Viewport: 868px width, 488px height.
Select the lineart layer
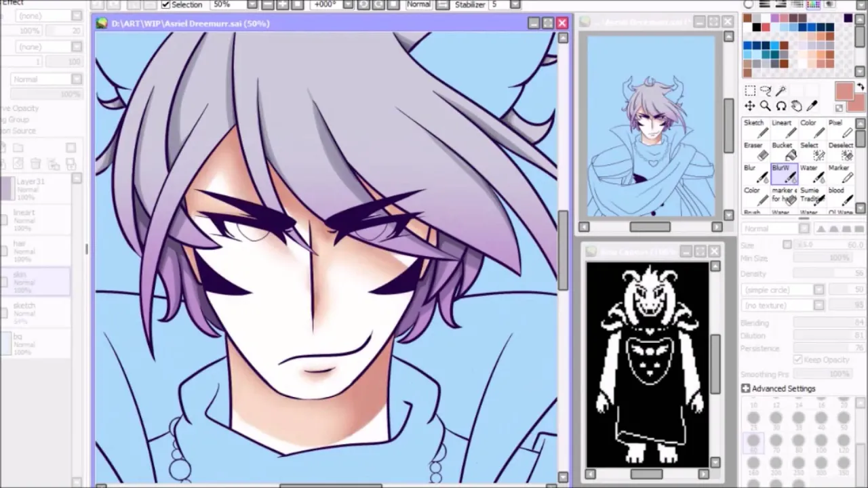36,219
